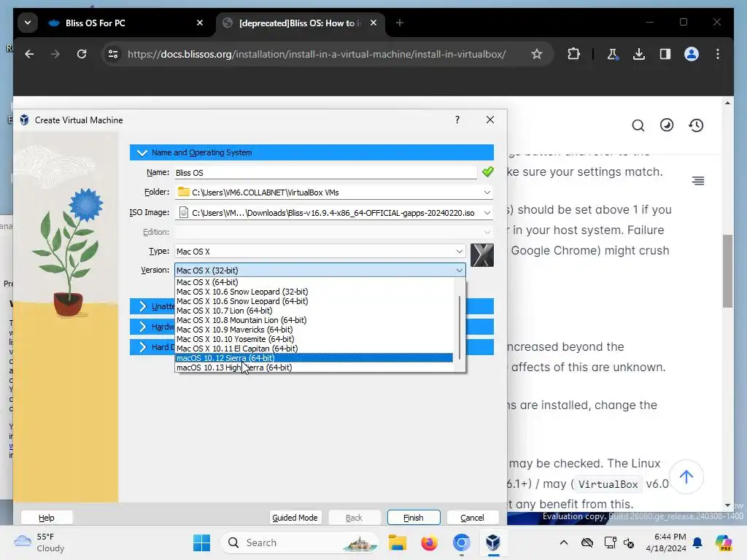Open Chrome downloads icon
The height and width of the screenshot is (560, 747).
coord(639,54)
